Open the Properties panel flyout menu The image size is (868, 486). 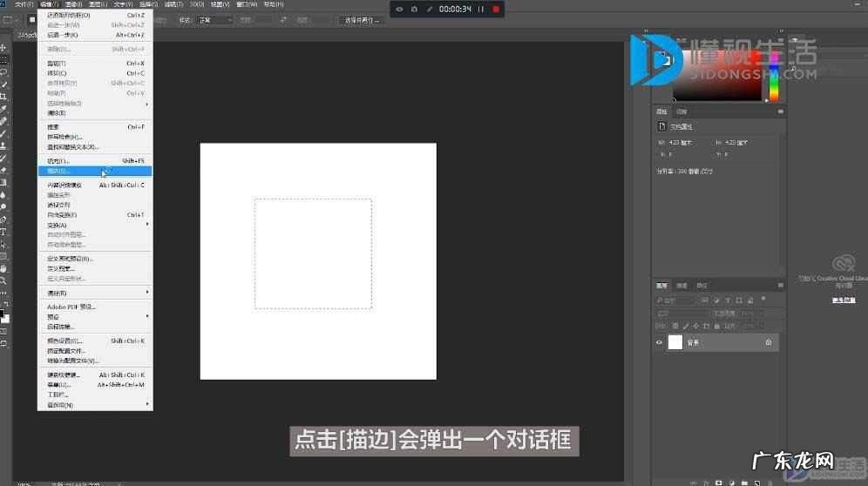point(781,111)
